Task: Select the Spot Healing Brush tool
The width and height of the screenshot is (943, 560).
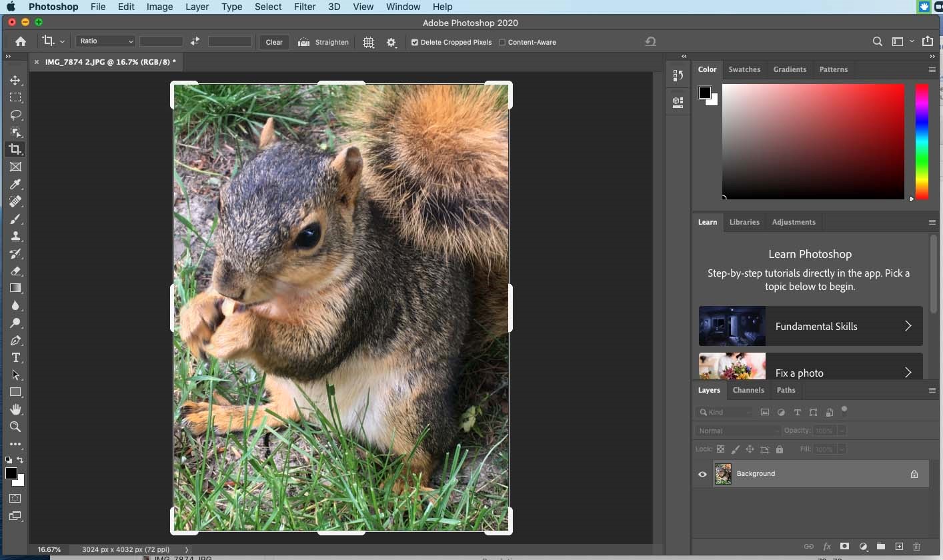Action: click(x=15, y=201)
